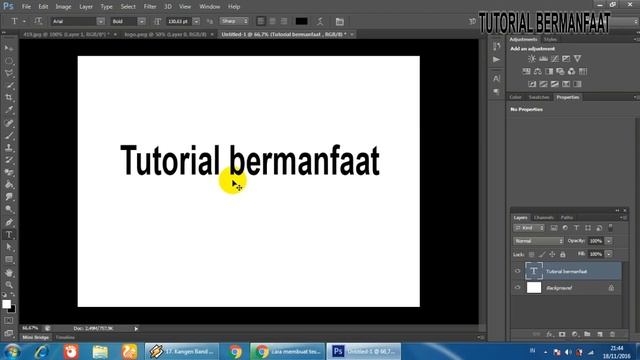Add a Levels adjustment
Screen dimensions: 640x360
click(x=543, y=59)
